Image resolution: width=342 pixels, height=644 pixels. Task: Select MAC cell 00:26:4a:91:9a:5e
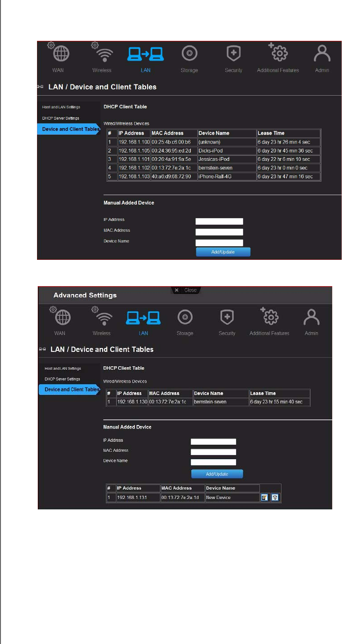pyautogui.click(x=173, y=159)
